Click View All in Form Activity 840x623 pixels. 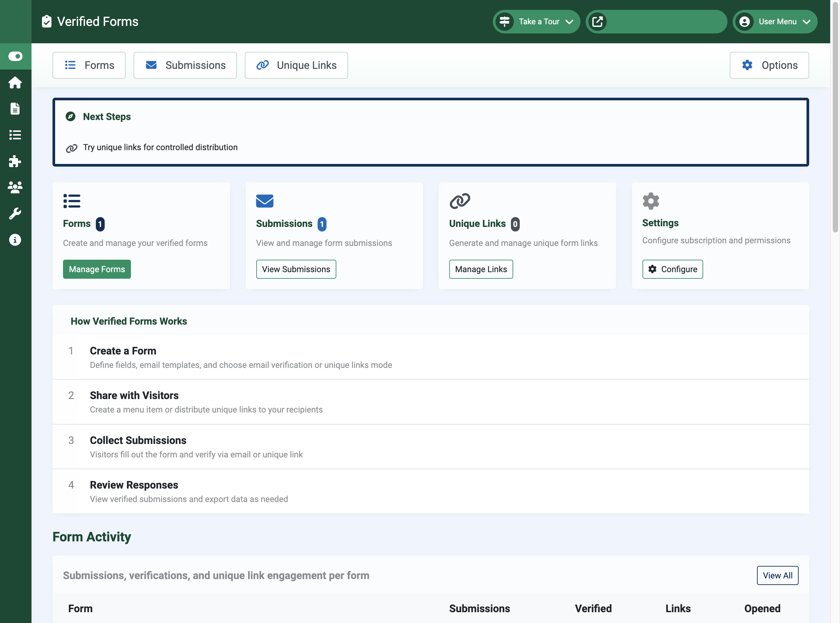(x=777, y=575)
